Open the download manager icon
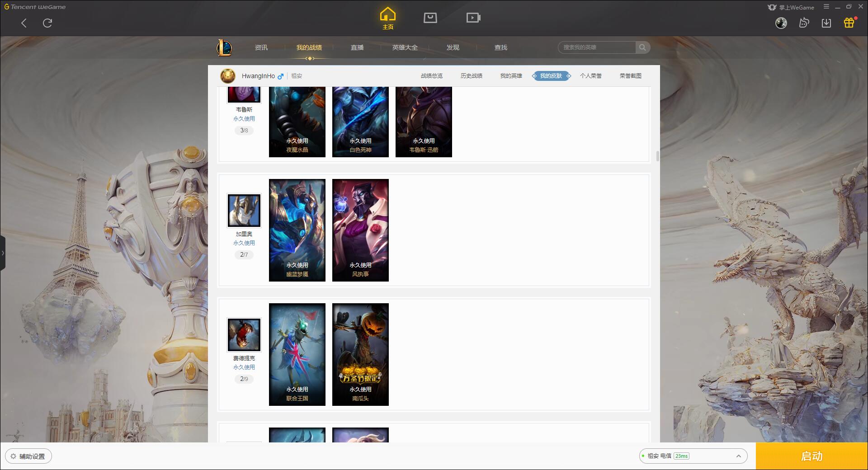This screenshot has height=470, width=868. [x=826, y=23]
